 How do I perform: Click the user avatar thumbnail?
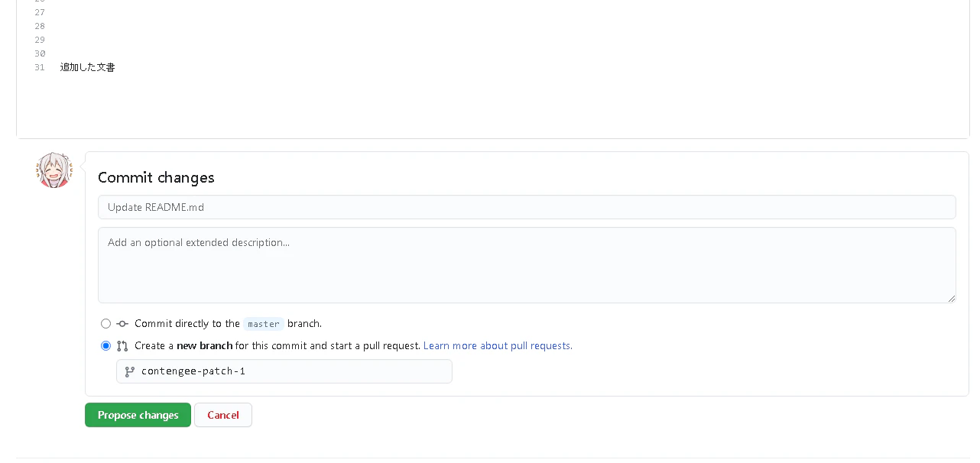coord(54,170)
